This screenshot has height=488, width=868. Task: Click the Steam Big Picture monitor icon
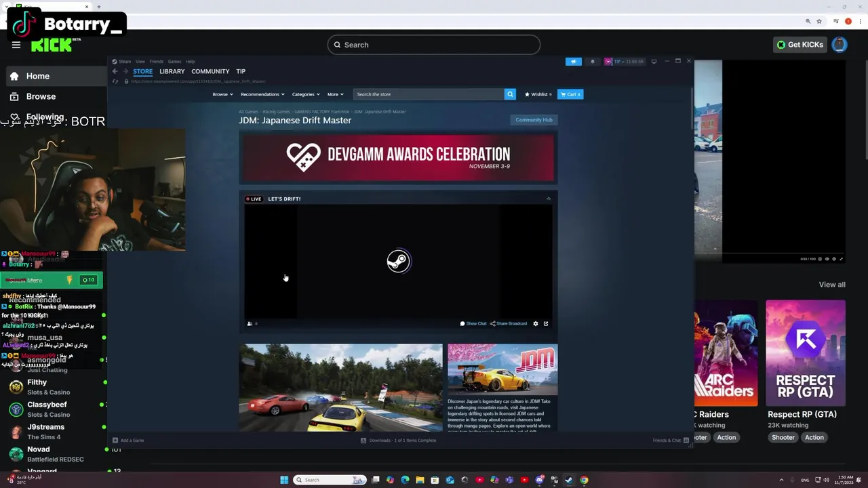click(654, 62)
